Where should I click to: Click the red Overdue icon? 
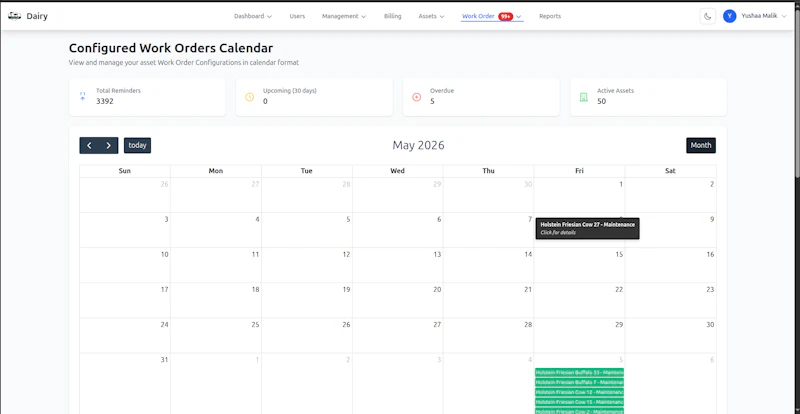(416, 97)
